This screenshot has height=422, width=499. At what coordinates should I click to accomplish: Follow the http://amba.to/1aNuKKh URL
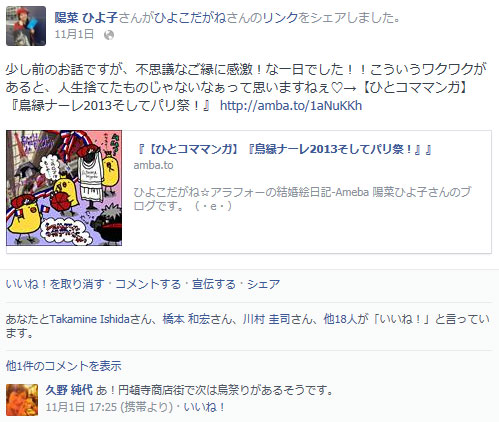pyautogui.click(x=291, y=106)
